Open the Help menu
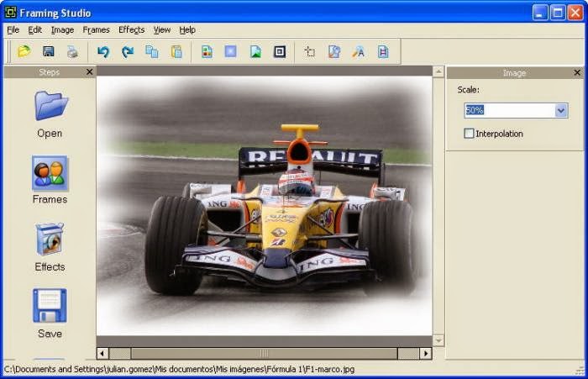The height and width of the screenshot is (379, 588). tap(187, 30)
